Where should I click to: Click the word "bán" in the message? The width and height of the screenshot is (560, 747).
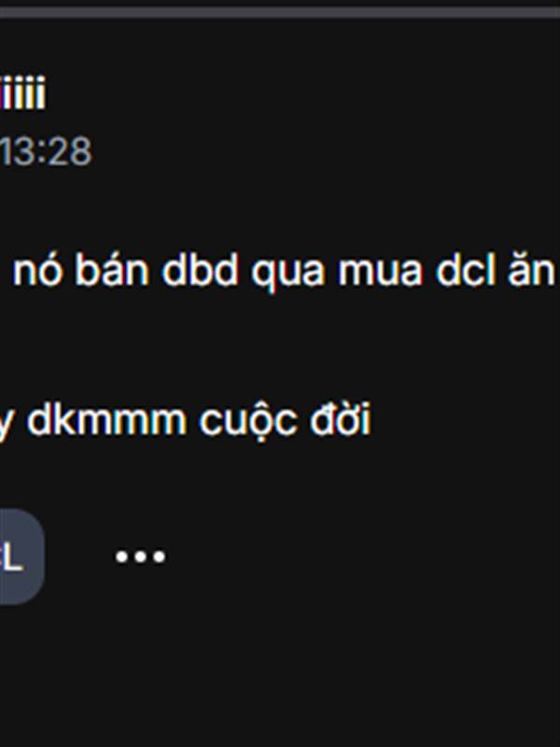pyautogui.click(x=112, y=271)
